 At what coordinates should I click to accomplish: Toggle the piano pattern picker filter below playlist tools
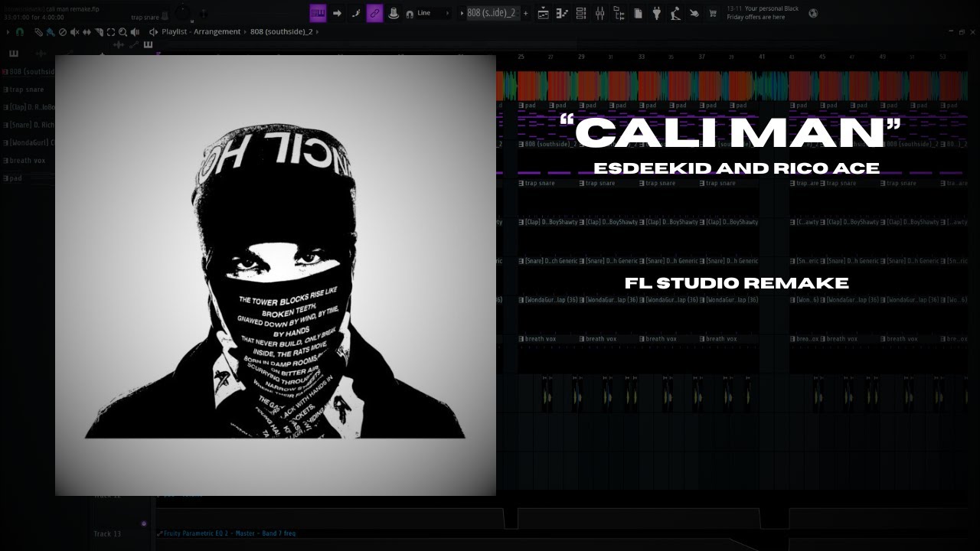tap(148, 45)
